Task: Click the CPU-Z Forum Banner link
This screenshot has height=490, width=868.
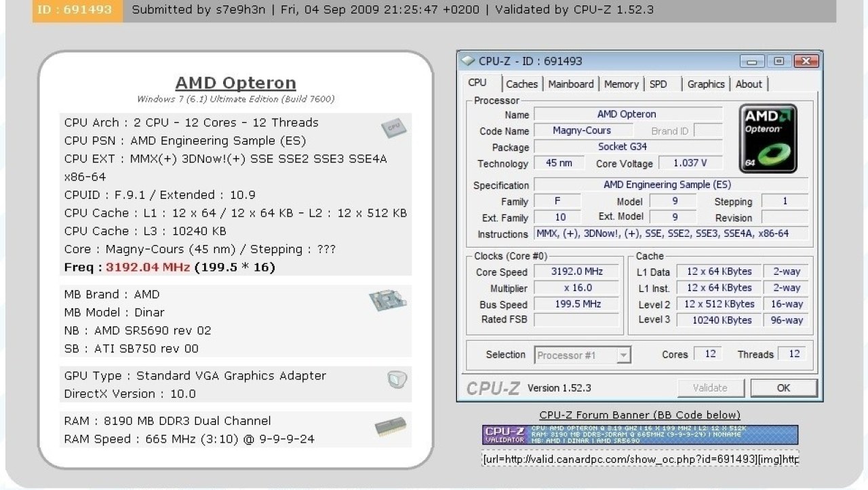Action: tap(640, 415)
